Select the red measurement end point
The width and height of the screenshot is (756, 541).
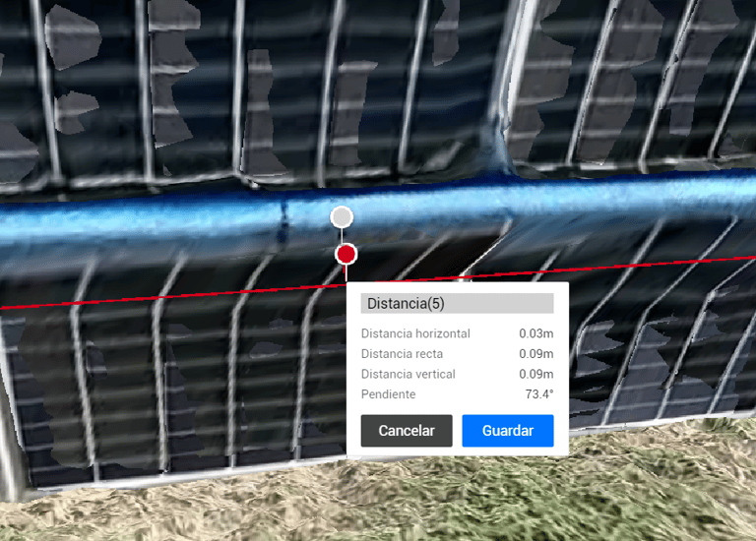346,254
